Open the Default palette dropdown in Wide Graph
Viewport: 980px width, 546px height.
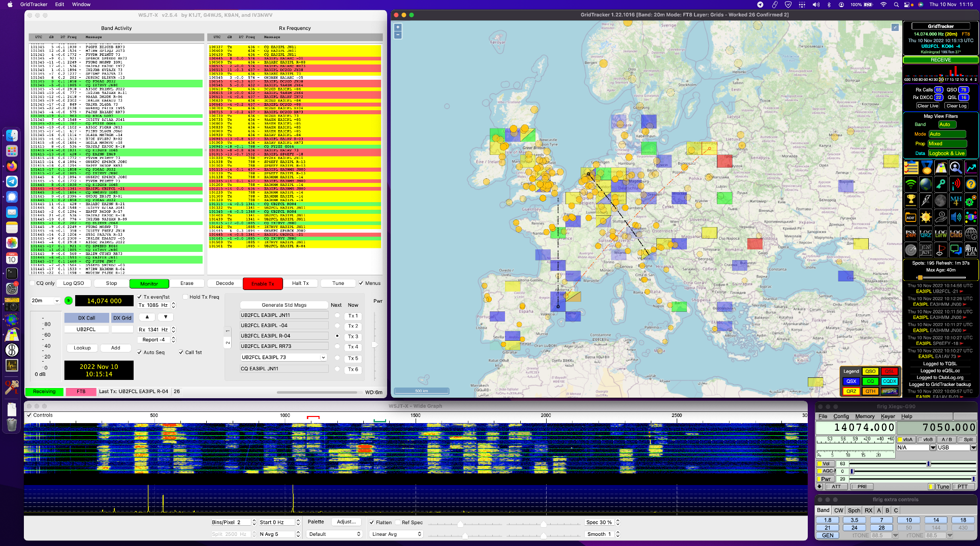[334, 534]
